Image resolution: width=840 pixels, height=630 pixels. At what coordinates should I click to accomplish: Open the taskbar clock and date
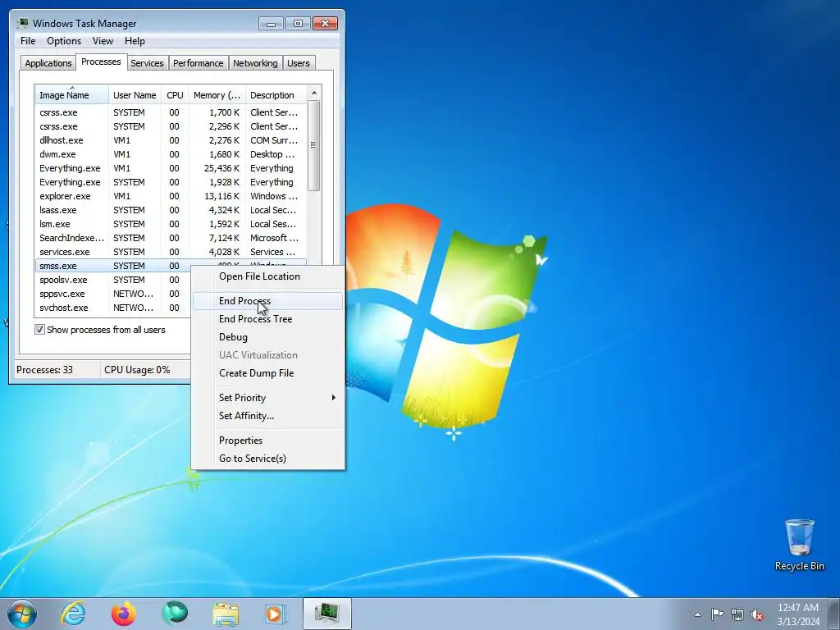[x=798, y=614]
